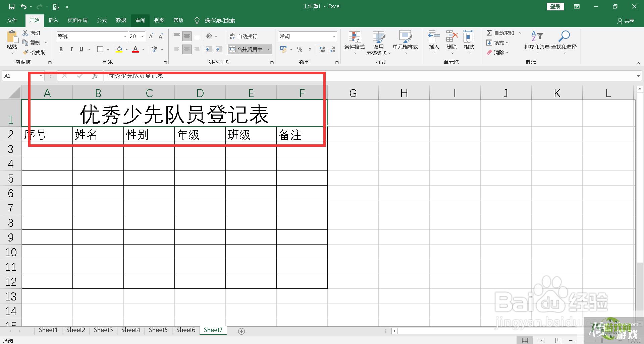Switch to Page Layout (页面布局) tab
This screenshot has height=344, width=644.
click(x=77, y=20)
